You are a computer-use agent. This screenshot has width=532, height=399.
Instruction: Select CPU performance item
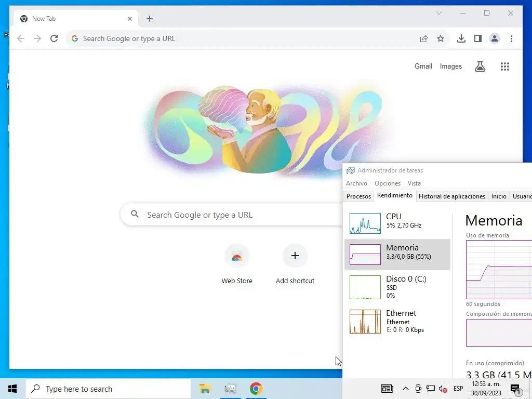(x=397, y=223)
